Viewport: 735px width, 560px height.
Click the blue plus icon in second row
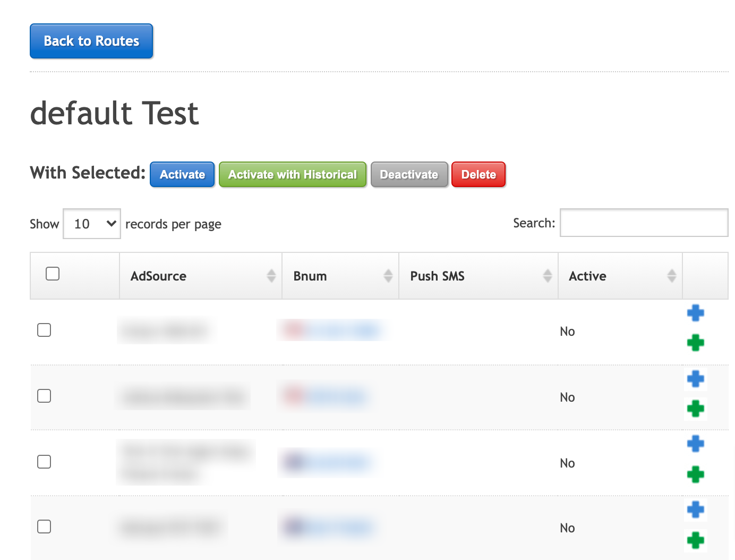coord(695,379)
